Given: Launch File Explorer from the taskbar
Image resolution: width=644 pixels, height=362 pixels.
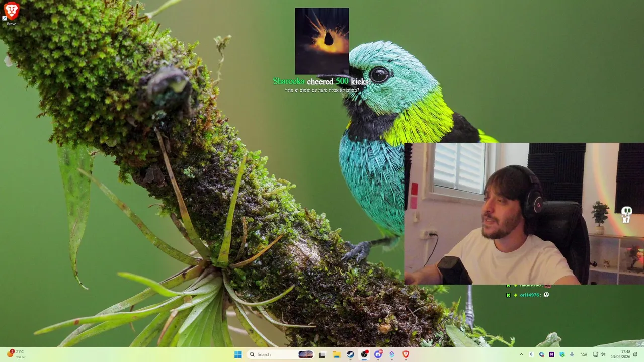Looking at the screenshot, I should tap(336, 354).
